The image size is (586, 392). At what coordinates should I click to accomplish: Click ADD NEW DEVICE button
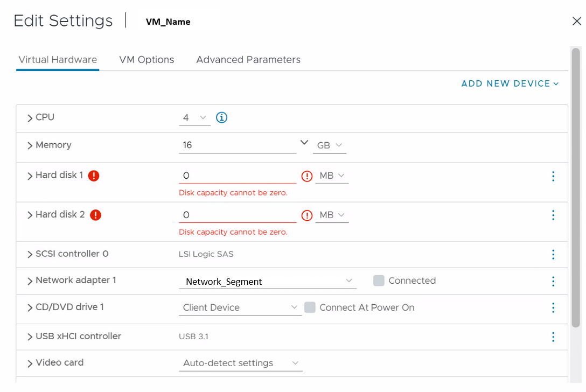click(x=510, y=83)
